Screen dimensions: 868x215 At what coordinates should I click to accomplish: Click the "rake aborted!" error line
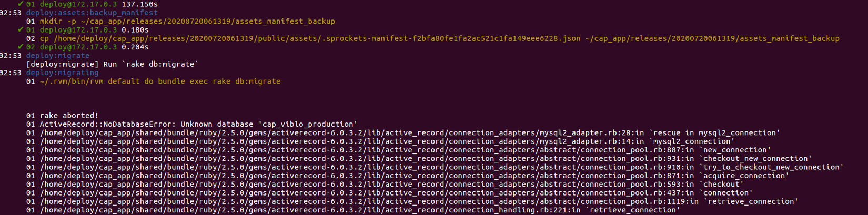click(x=69, y=116)
